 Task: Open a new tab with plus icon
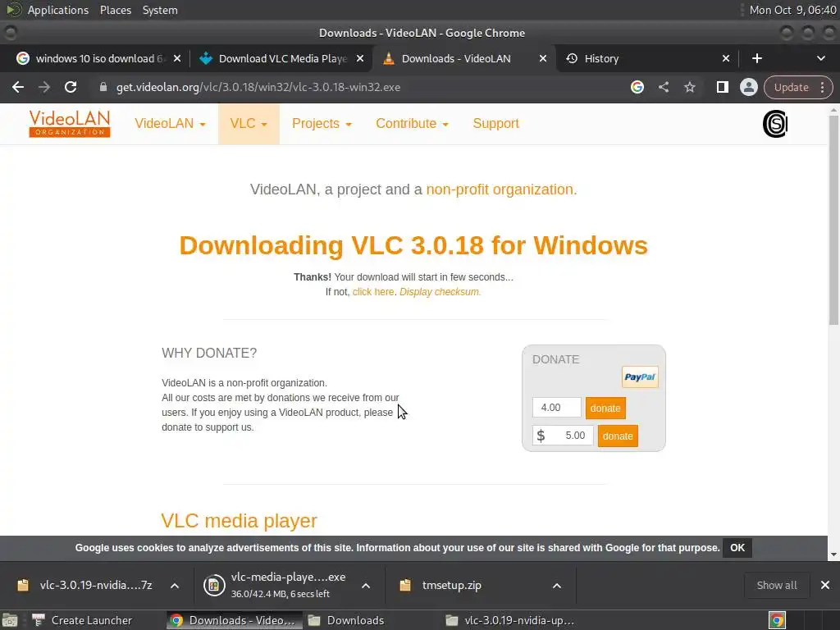point(757,58)
